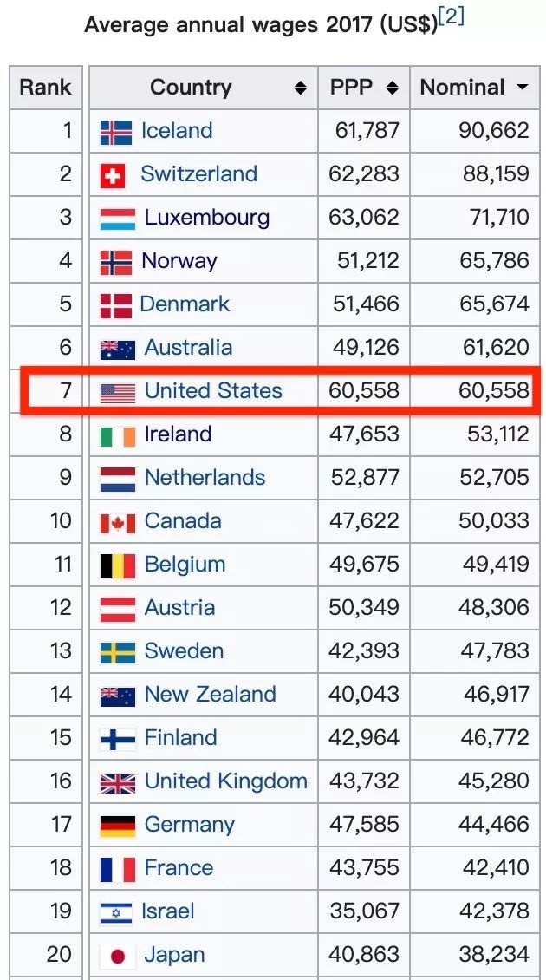Visit the France country page
546x980 pixels.
tap(179, 869)
